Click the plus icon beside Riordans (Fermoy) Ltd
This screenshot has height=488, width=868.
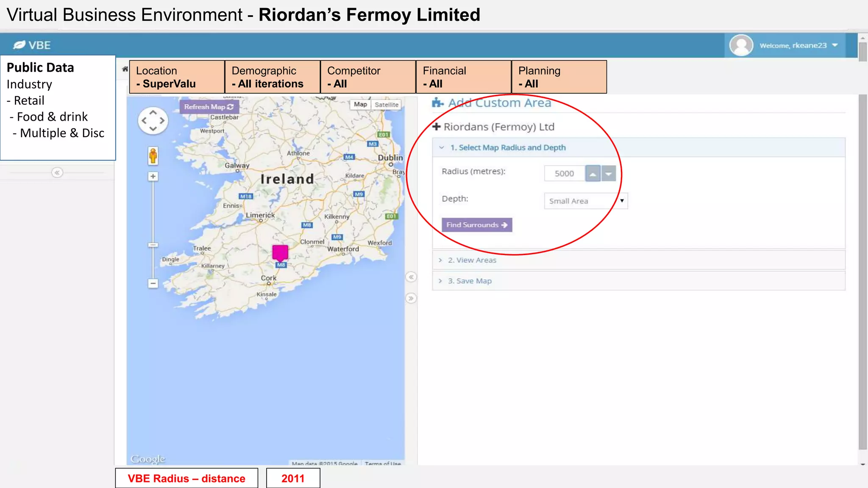point(437,127)
